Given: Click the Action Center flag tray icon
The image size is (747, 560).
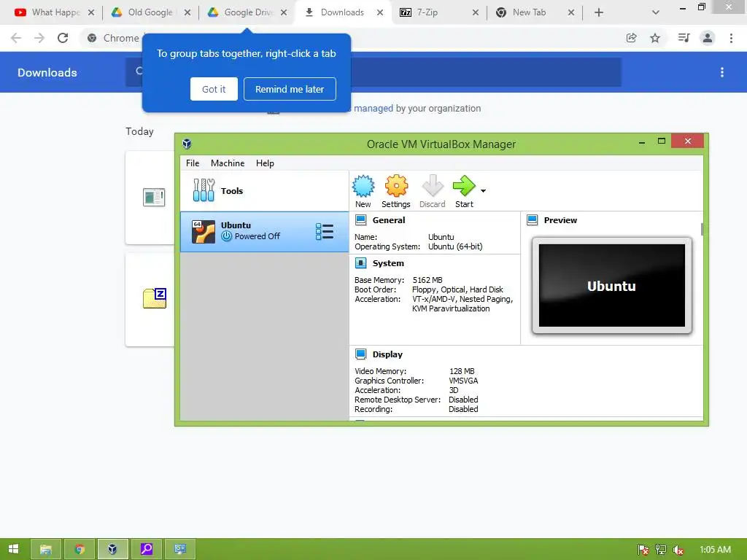Looking at the screenshot, I should click(643, 550).
